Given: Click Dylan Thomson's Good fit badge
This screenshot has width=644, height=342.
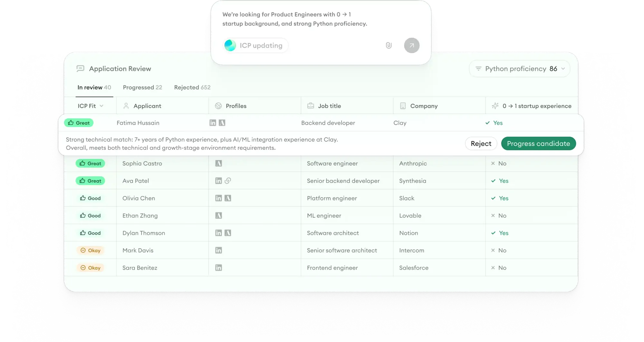Looking at the screenshot, I should click(90, 233).
